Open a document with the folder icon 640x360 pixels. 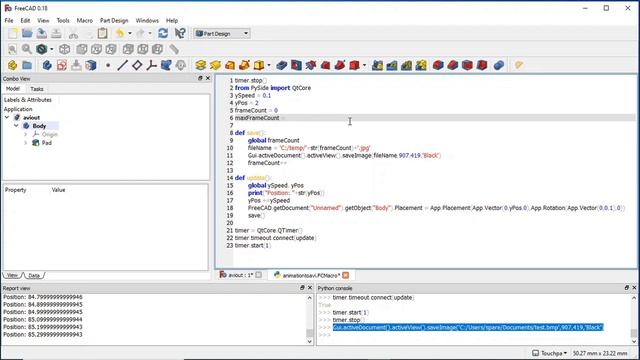pyautogui.click(x=27, y=33)
